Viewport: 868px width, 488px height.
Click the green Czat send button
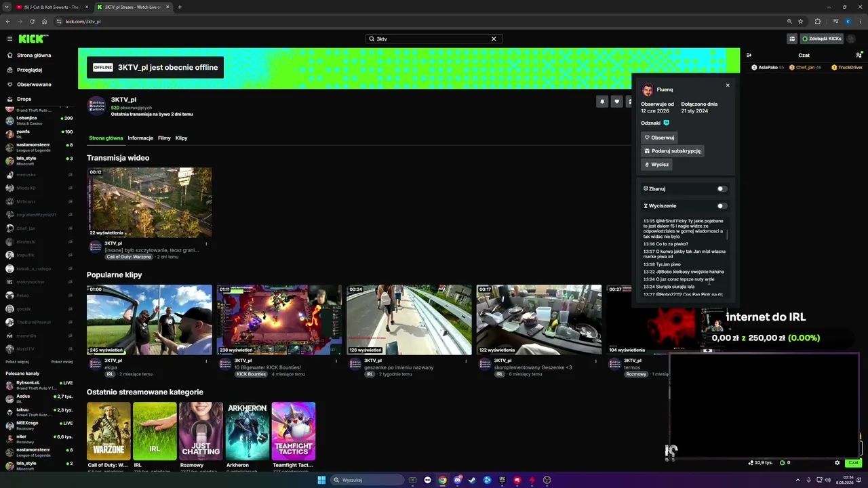[853, 463]
